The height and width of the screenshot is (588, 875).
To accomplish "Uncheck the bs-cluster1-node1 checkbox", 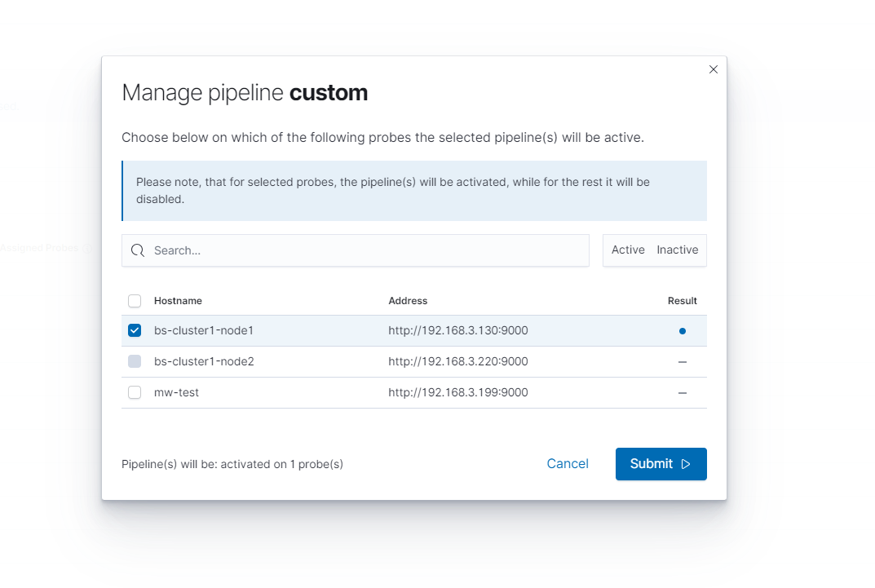I will 135,330.
